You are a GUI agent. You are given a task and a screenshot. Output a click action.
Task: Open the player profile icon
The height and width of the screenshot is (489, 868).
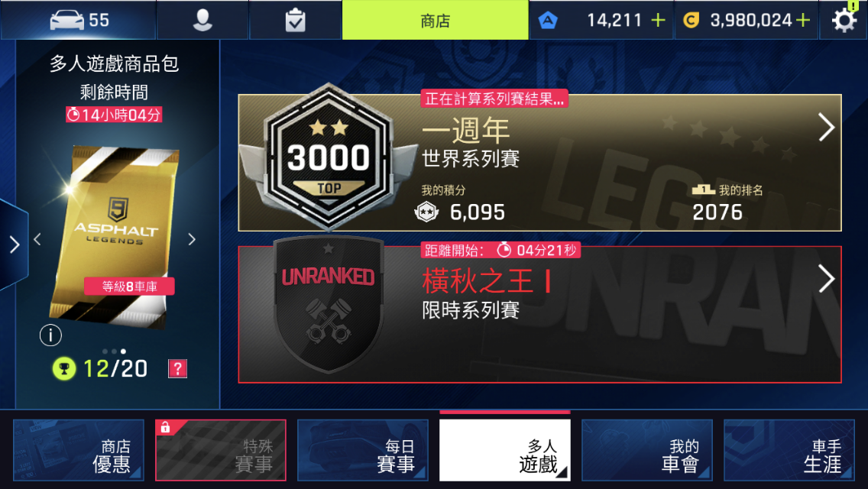pyautogui.click(x=202, y=21)
